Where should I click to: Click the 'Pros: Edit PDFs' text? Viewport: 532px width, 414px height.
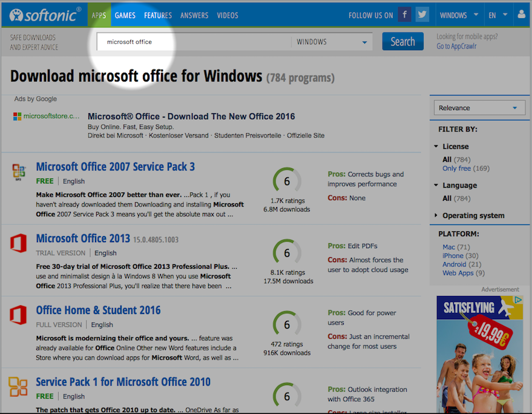point(352,246)
